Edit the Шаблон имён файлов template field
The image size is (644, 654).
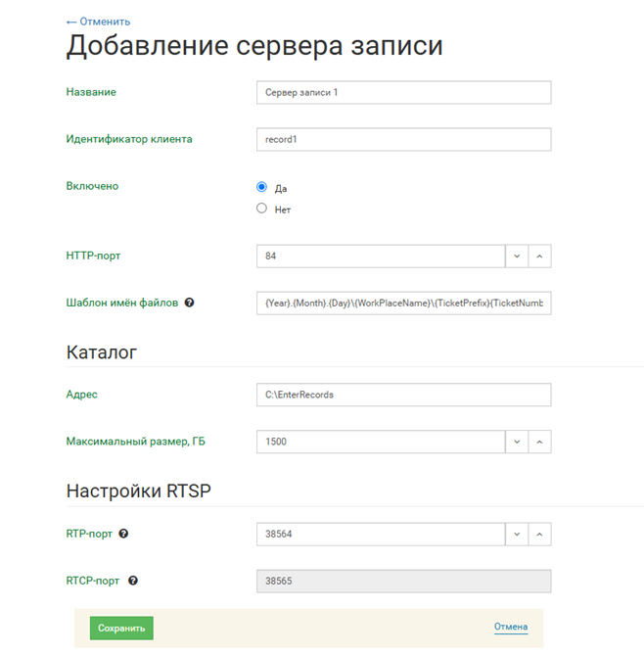404,304
